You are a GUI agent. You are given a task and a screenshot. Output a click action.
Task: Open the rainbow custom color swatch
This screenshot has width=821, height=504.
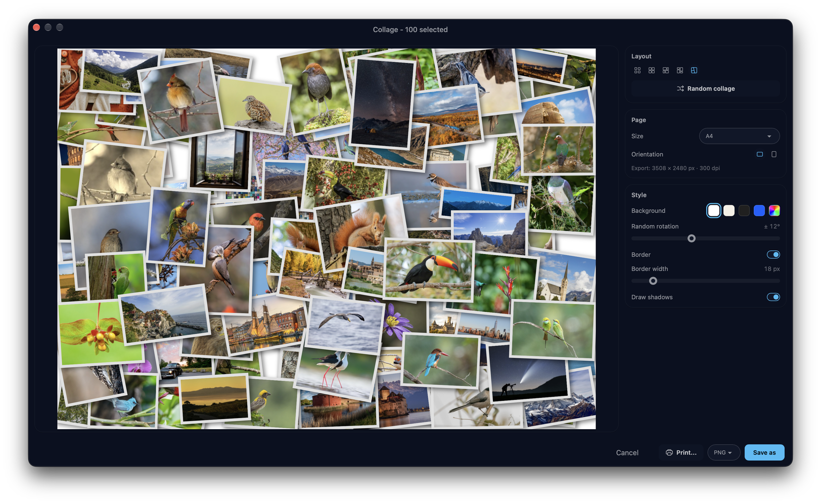774,210
